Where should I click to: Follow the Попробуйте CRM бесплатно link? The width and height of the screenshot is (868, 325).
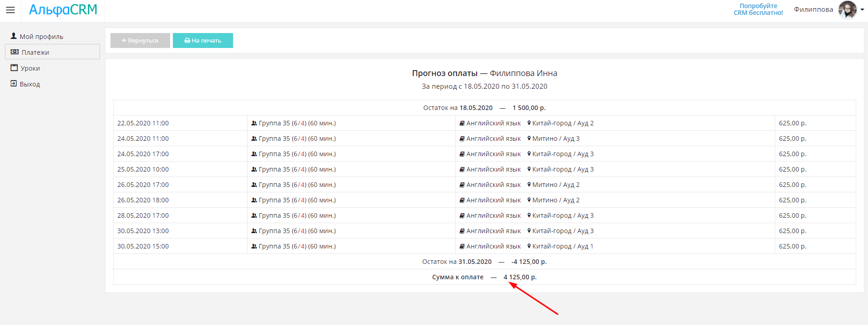point(758,10)
